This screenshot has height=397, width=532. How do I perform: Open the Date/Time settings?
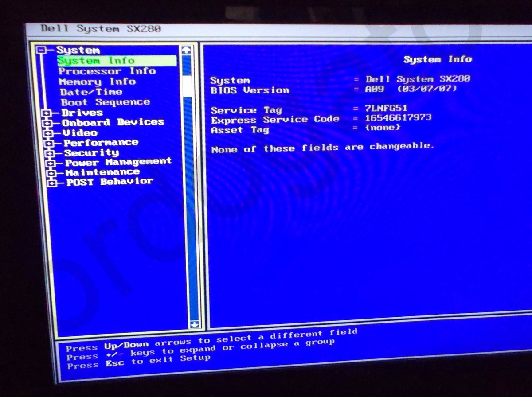pyautogui.click(x=93, y=92)
